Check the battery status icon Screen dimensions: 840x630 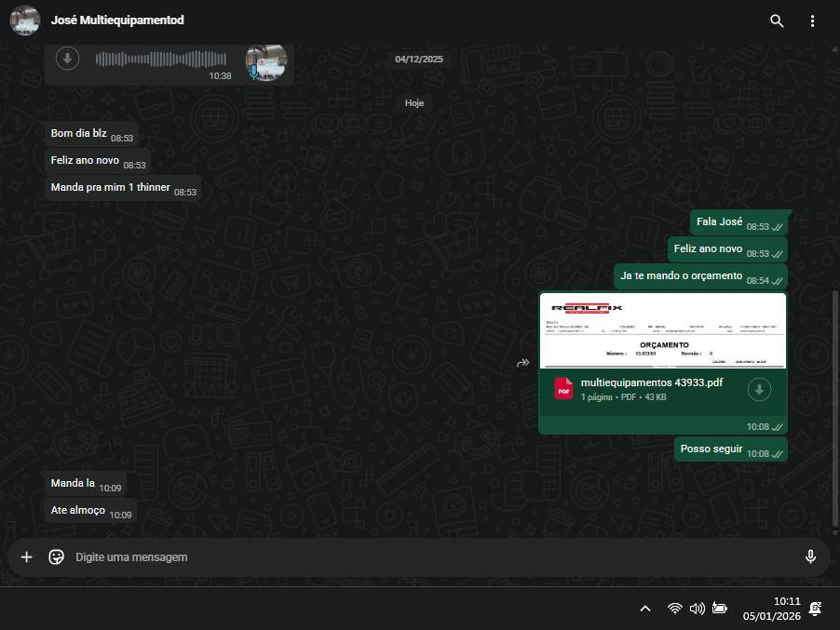pos(720,609)
